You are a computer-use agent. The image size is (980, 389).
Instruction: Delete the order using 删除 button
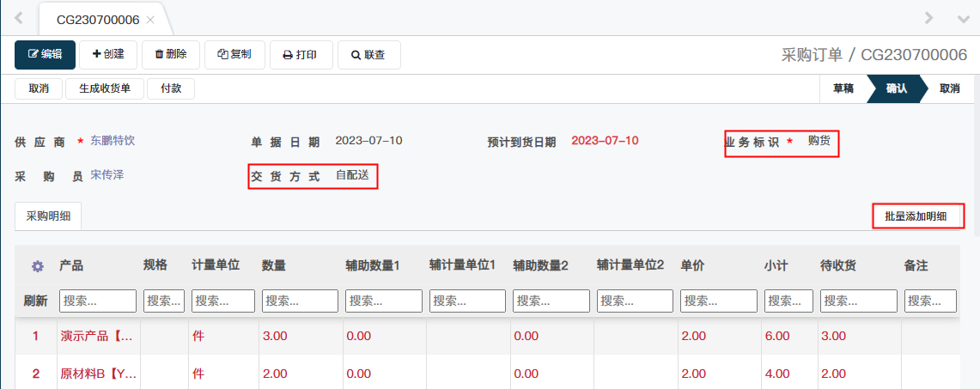coord(170,54)
